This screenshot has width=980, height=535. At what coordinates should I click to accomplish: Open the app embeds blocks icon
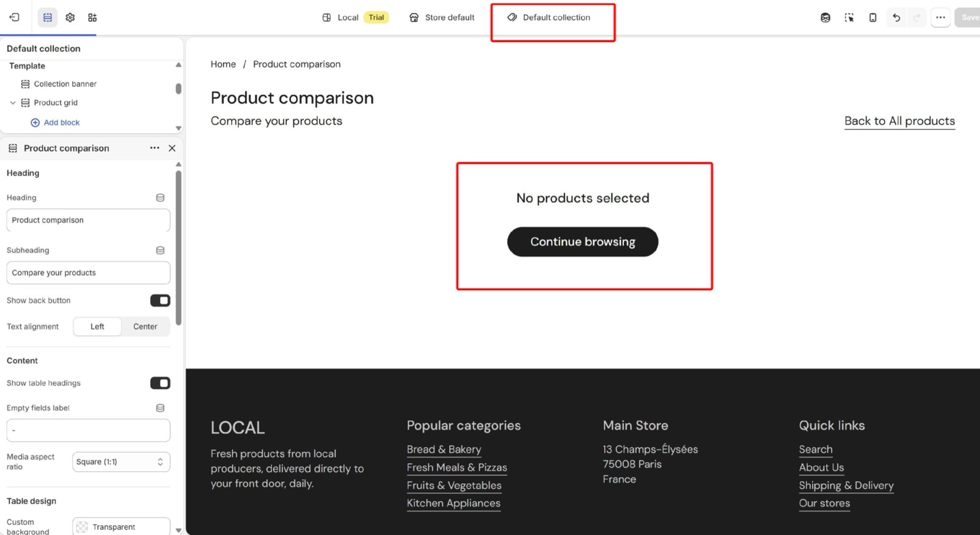(92, 17)
